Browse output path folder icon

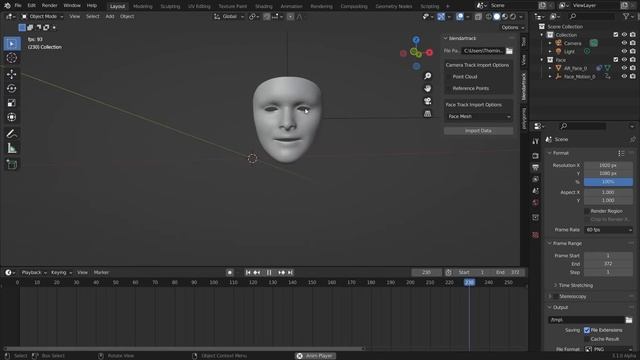pyautogui.click(x=629, y=320)
